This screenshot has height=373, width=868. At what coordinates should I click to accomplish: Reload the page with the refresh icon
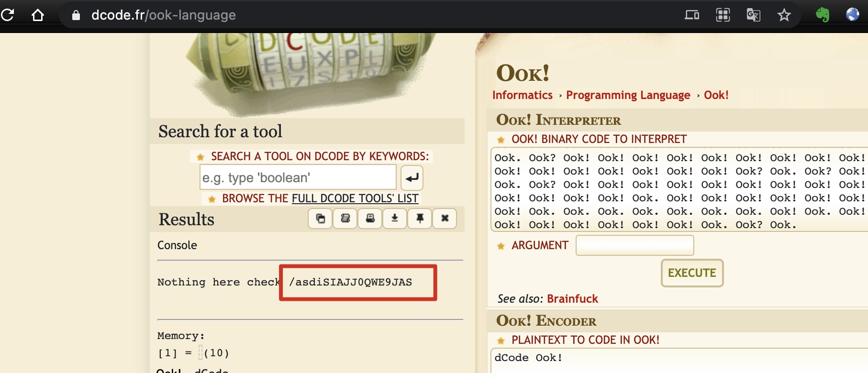point(8,15)
